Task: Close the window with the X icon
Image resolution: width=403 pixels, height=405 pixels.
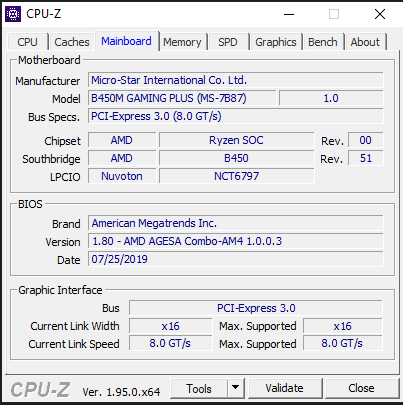Action: 380,14
